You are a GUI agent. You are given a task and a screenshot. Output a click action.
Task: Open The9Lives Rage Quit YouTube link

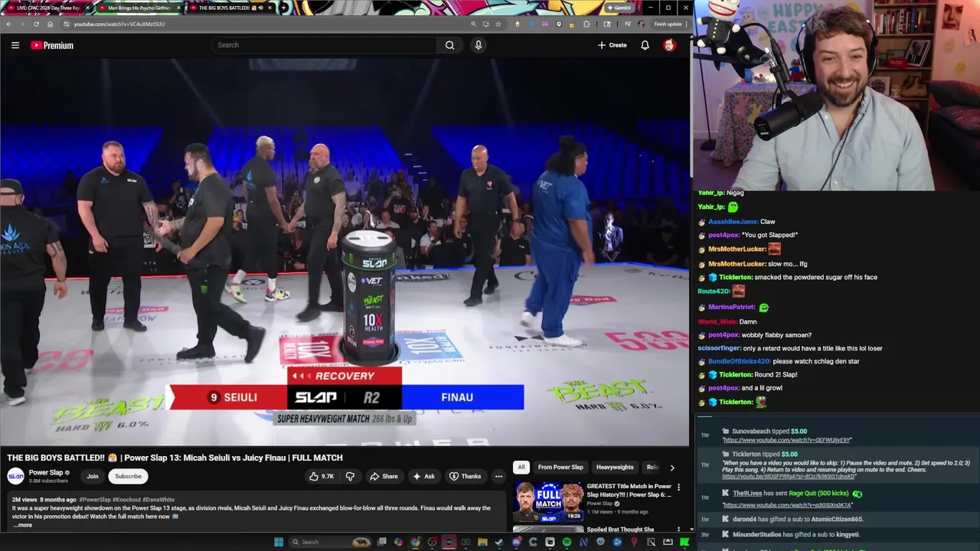[787, 505]
